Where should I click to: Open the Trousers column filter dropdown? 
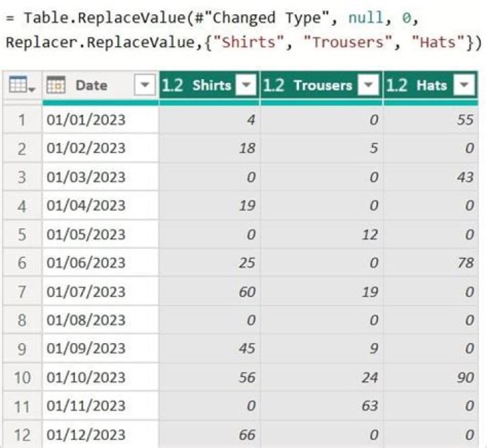point(369,85)
